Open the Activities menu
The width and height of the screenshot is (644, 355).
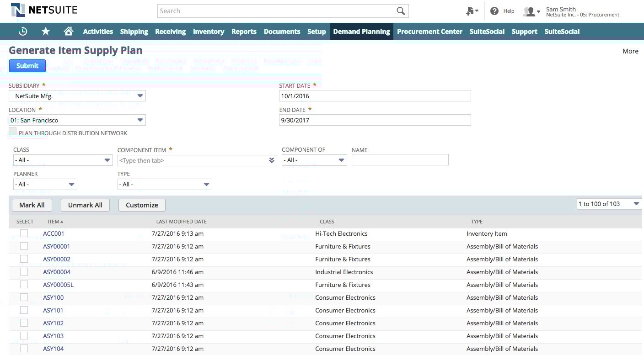coord(98,32)
